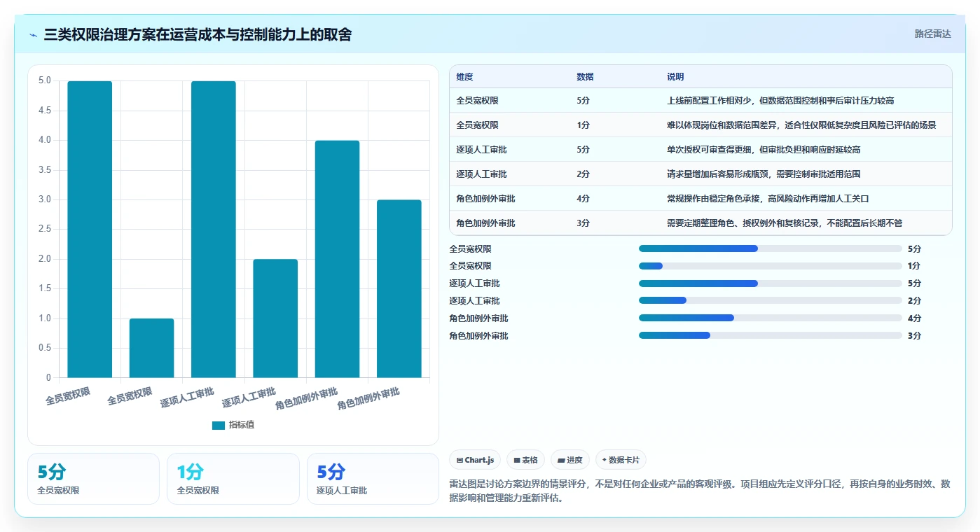The width and height of the screenshot is (980, 532).
Task: Click the 2.5 value on the y-axis
Action: [44, 230]
